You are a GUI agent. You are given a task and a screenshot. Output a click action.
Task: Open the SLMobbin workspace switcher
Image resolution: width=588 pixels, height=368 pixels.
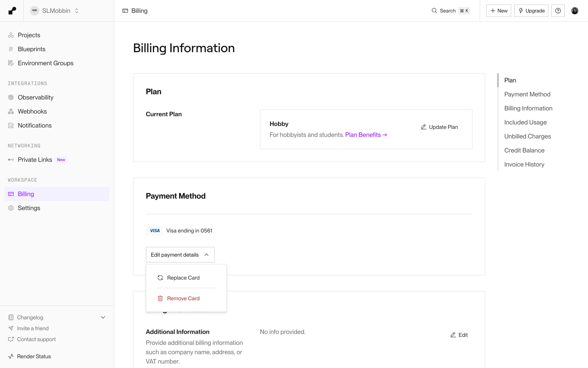(x=55, y=11)
